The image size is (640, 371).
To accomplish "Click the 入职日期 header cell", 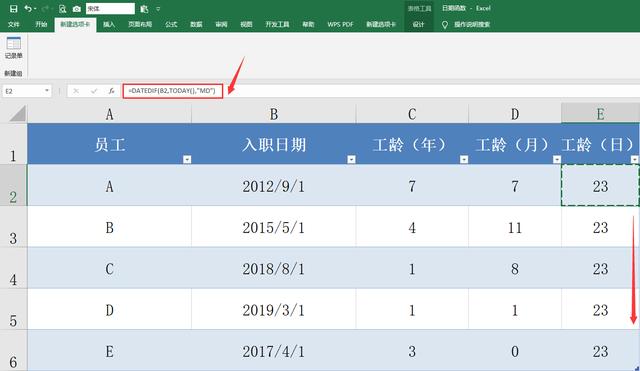I will (273, 144).
